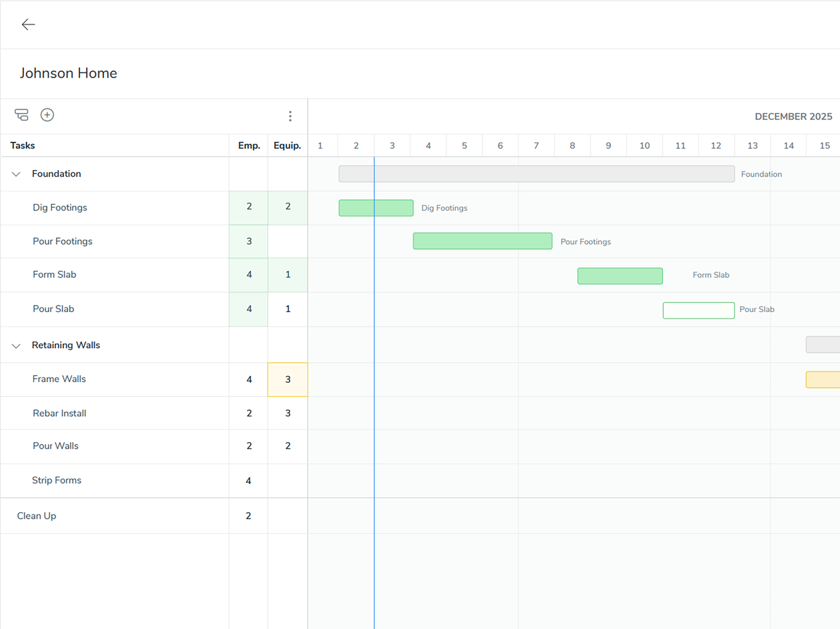Click the day 10 column header
This screenshot has height=629, width=840.
(644, 145)
